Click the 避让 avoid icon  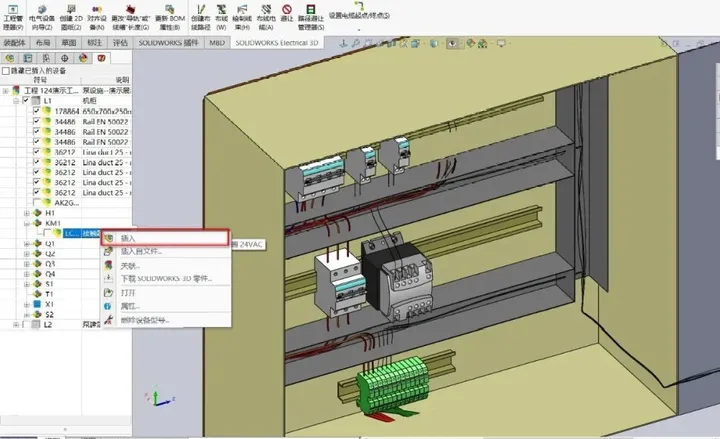click(287, 13)
